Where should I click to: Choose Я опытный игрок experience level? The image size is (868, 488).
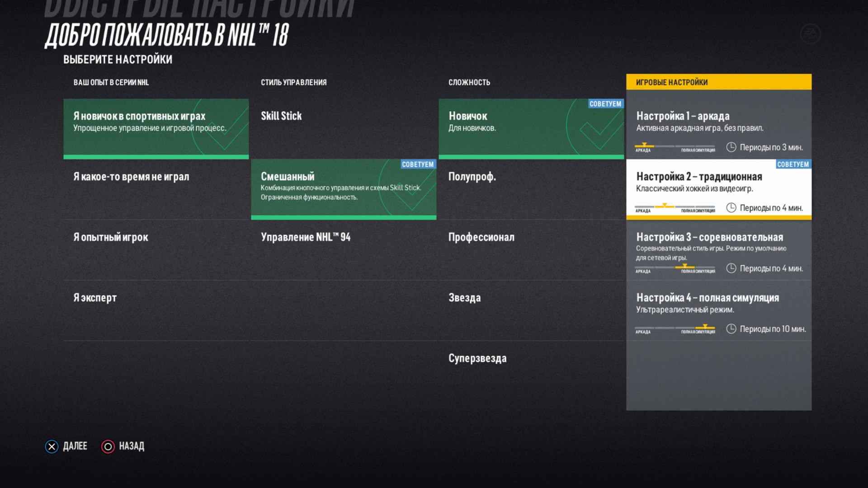(x=156, y=250)
